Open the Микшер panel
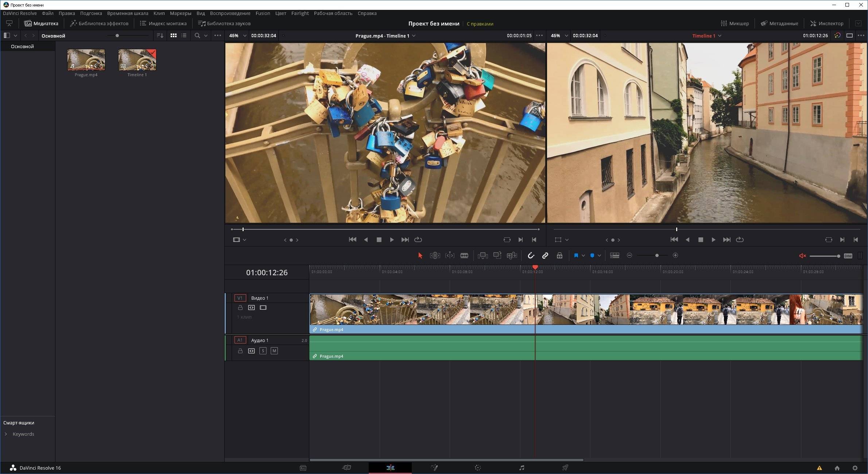868x474 pixels. click(735, 23)
